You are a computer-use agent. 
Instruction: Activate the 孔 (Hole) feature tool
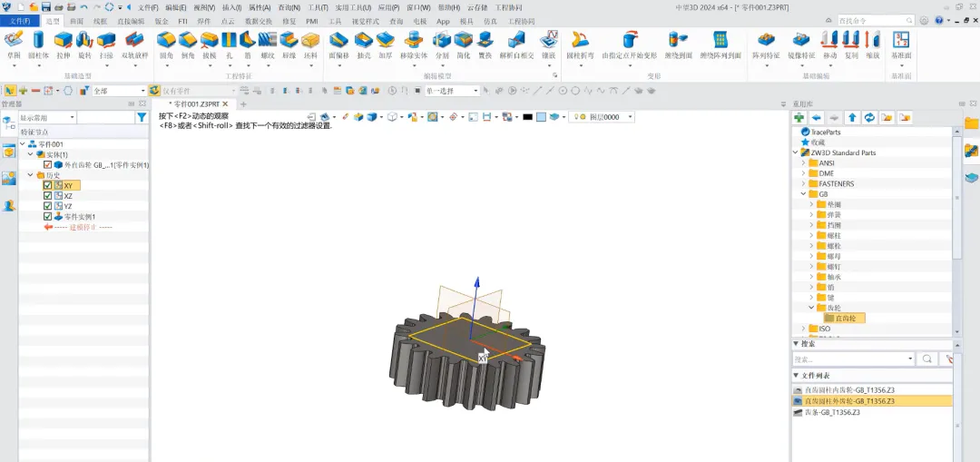click(x=230, y=43)
